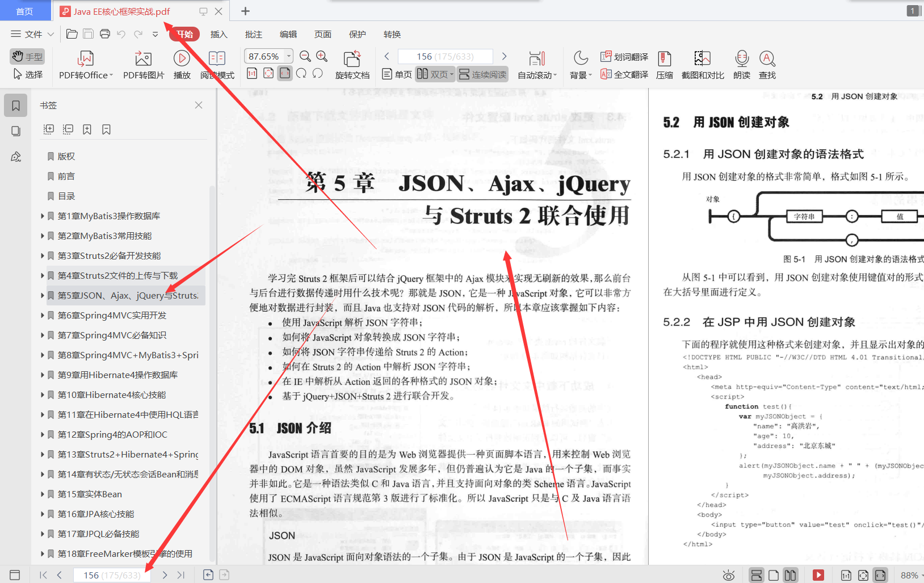
Task: Expand bookmark 第10章Hibernate4核心技能
Action: 43,395
